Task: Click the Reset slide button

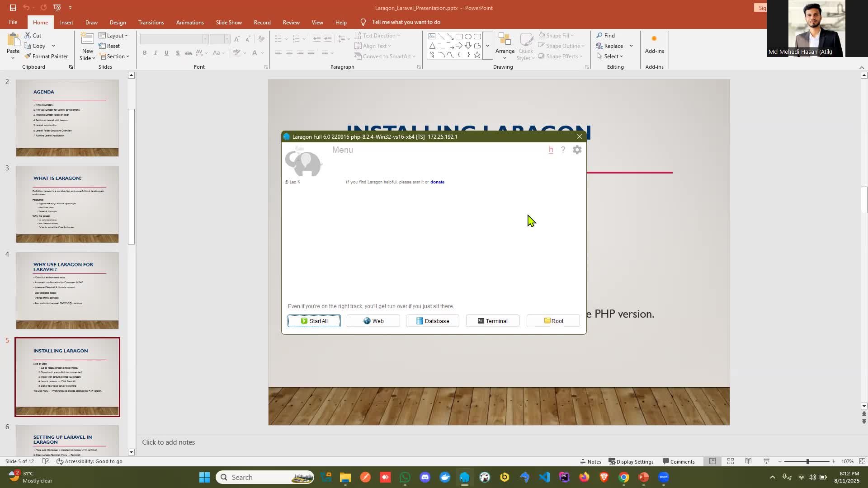Action: 109,46
